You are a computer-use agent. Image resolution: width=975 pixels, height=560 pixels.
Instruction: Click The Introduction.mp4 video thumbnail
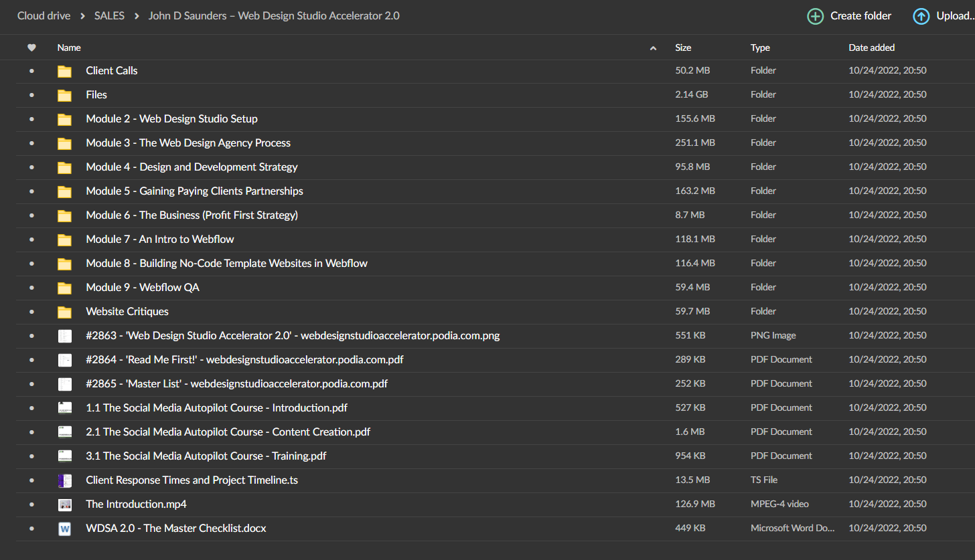tap(65, 504)
